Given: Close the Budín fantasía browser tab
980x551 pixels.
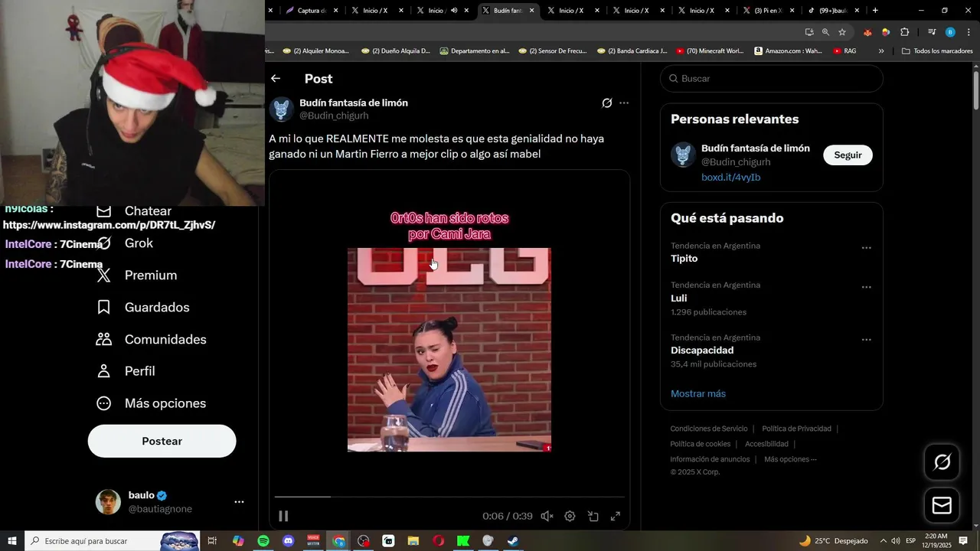Looking at the screenshot, I should tap(532, 11).
